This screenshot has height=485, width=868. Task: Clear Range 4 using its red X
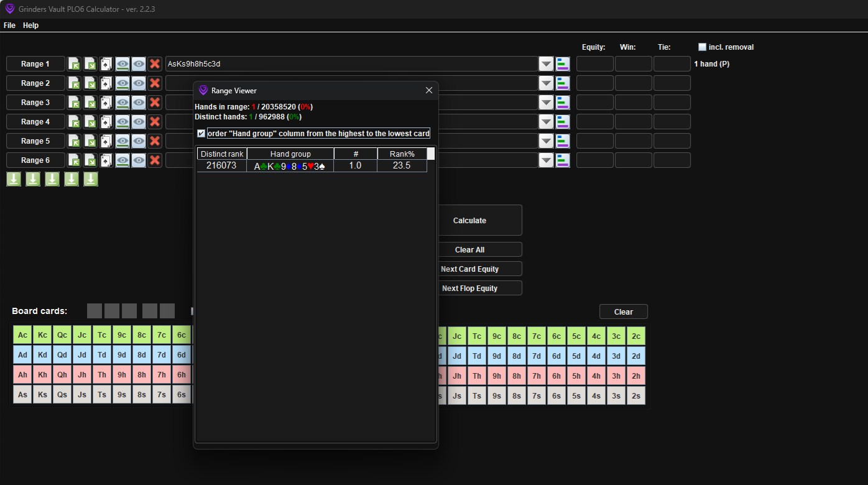point(155,122)
